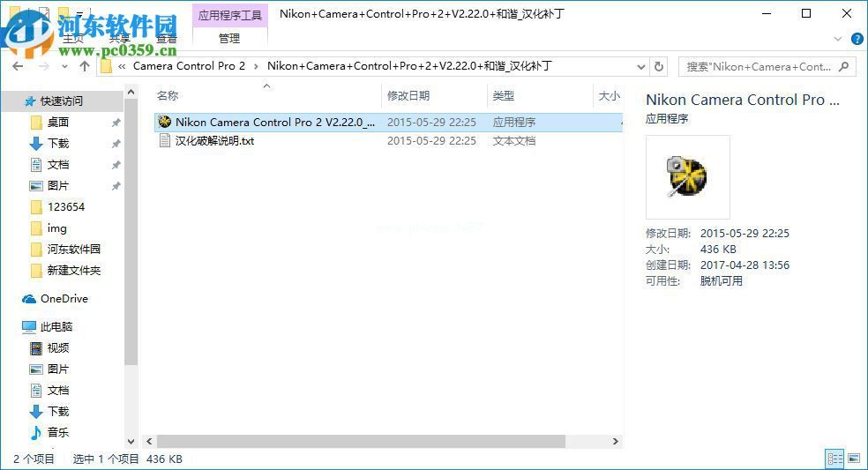This screenshot has width=868, height=470.
Task: Open 视频 under 此电脑
Action: 58,347
